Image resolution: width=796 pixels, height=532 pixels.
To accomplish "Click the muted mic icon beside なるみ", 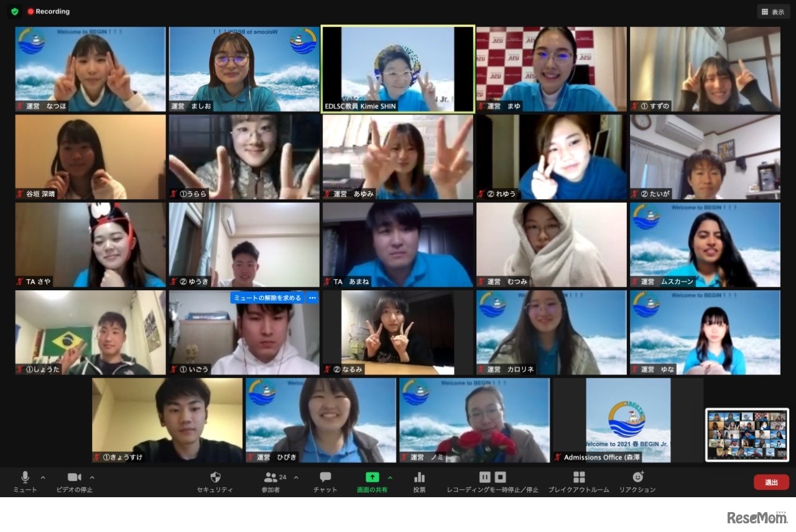I will [x=327, y=369].
